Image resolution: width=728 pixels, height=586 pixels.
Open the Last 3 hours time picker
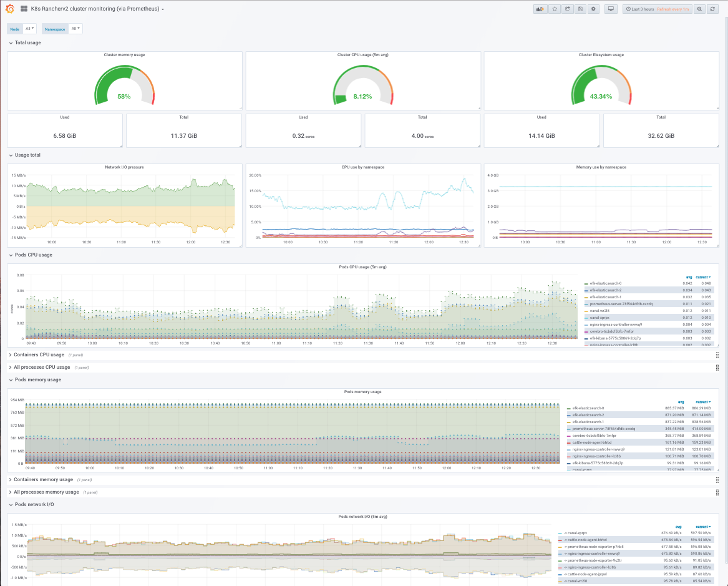click(x=657, y=9)
